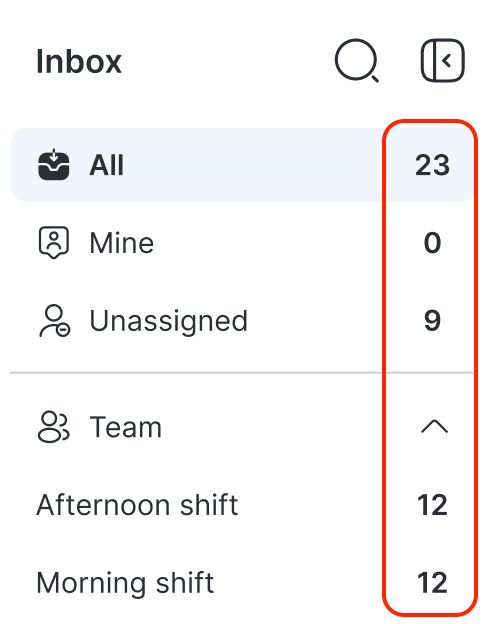Click the highlighted All row background

(243, 165)
